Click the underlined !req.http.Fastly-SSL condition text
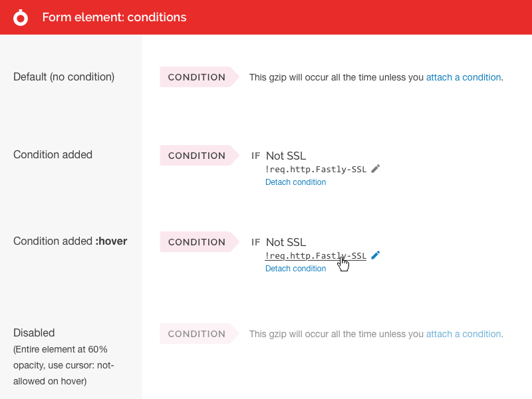The image size is (532, 399). [x=315, y=256]
